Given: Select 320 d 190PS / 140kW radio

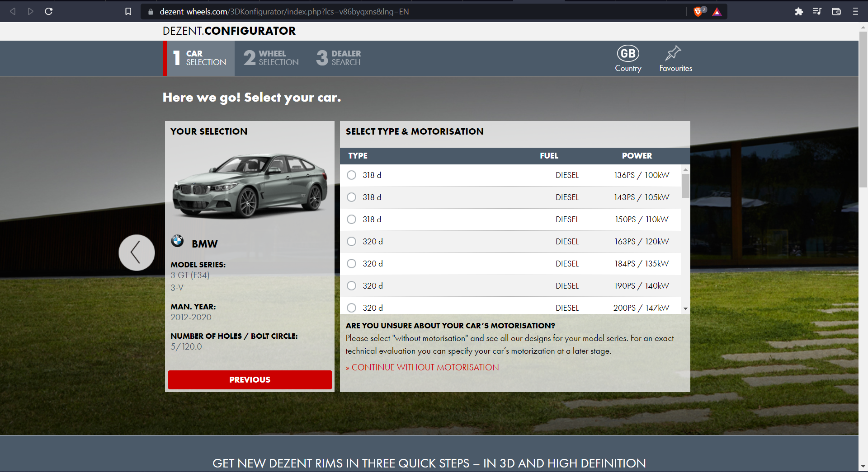Looking at the screenshot, I should tap(351, 286).
